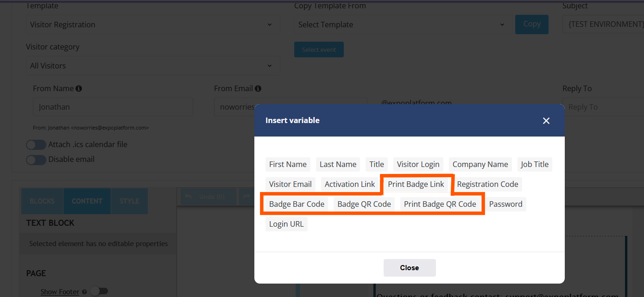Close the Insert variable dialog with X
644x297 pixels.
click(x=546, y=121)
